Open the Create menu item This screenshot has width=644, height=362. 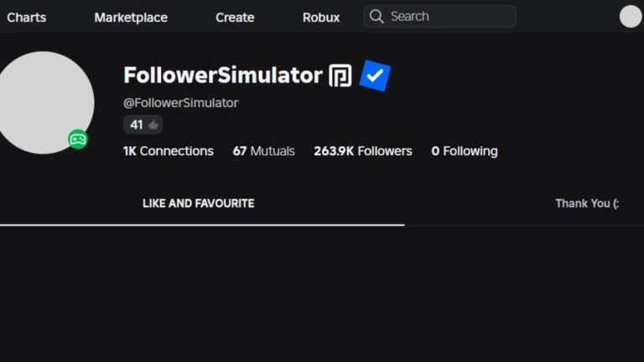point(235,17)
